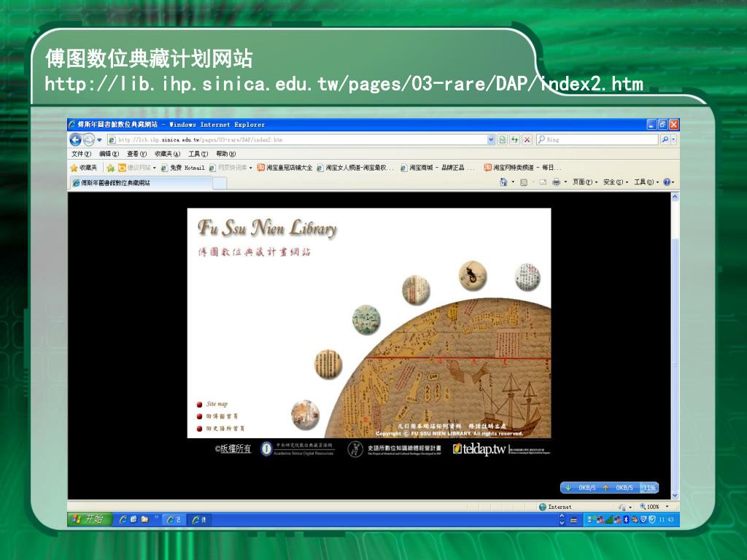The height and width of the screenshot is (560, 747).
Task: Click the red Stop loading icon
Action: point(527,139)
